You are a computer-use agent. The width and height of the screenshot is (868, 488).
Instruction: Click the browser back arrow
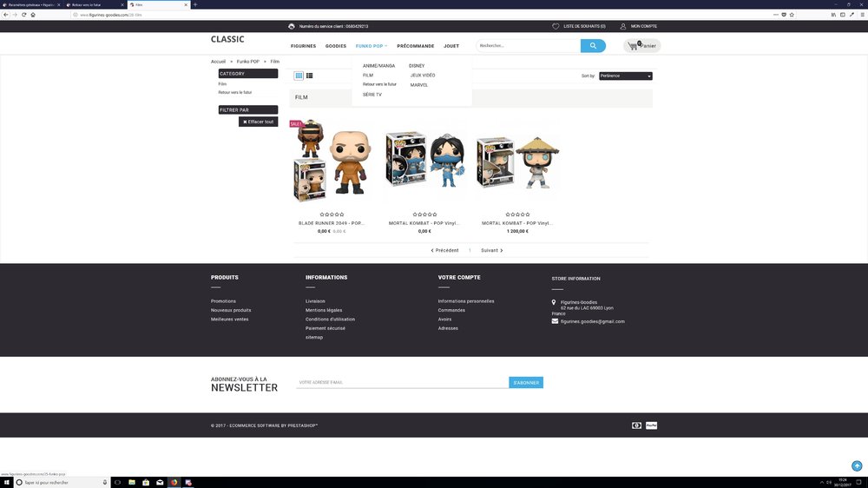[6, 15]
